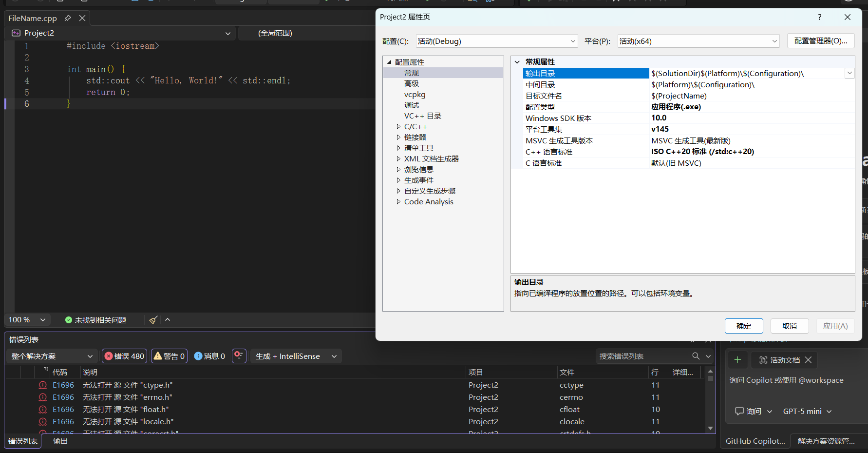Click the Project2 icon in navigation bar

16,33
